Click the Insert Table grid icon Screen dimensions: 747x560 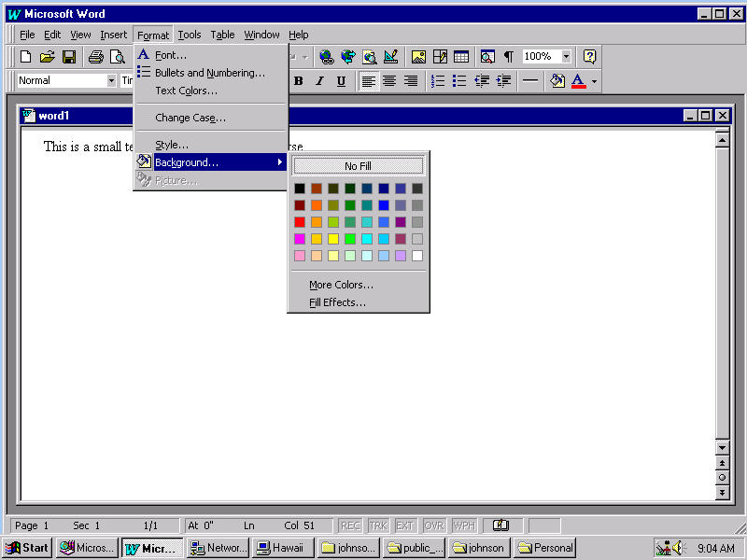[x=461, y=57]
